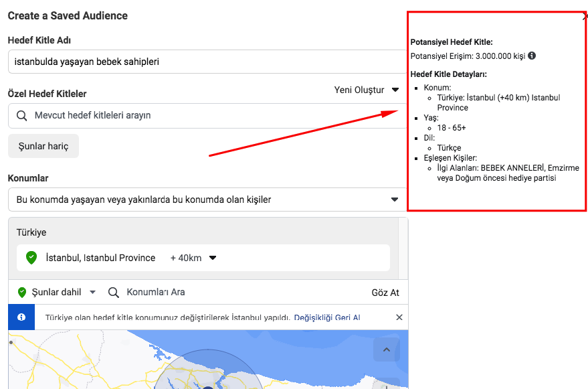Screen dimensions: 588x389
Task: Click the İlgi Alanları BEBEK ANNELERİ text
Action: [x=508, y=173]
